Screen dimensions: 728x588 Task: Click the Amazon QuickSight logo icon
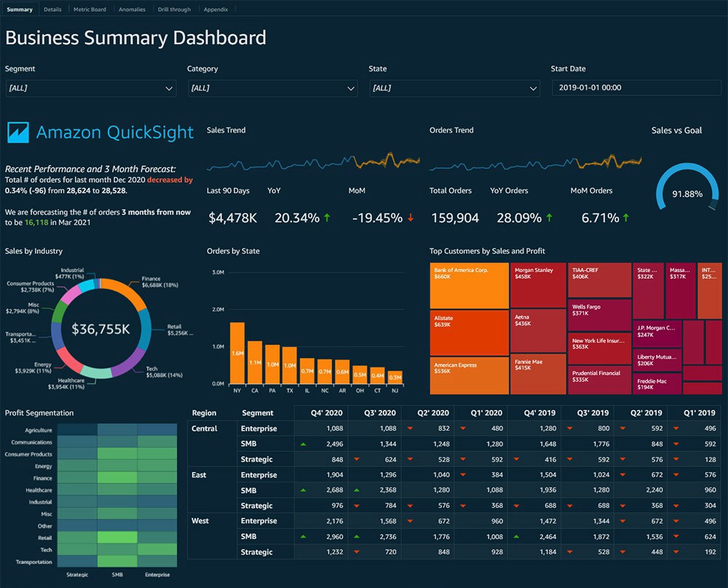point(18,132)
